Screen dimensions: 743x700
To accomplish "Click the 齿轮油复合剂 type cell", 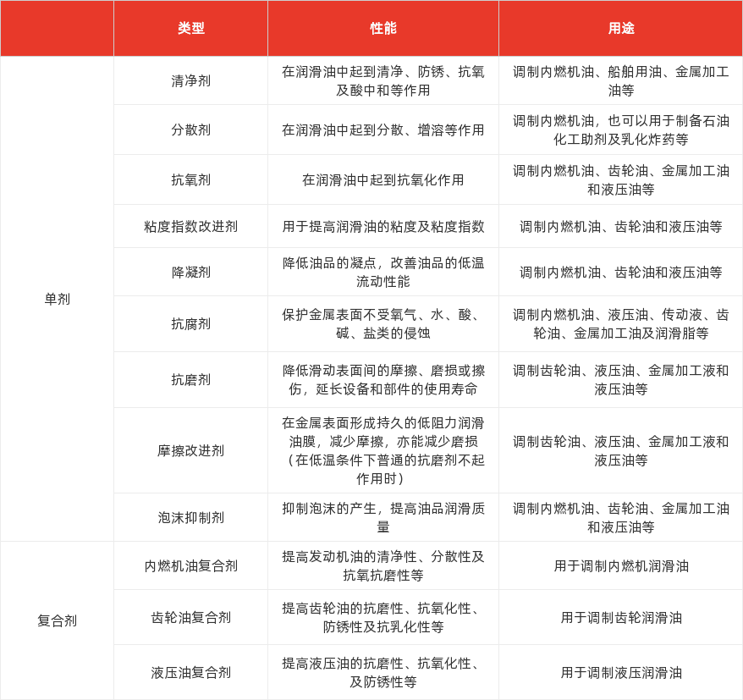I will tap(191, 618).
